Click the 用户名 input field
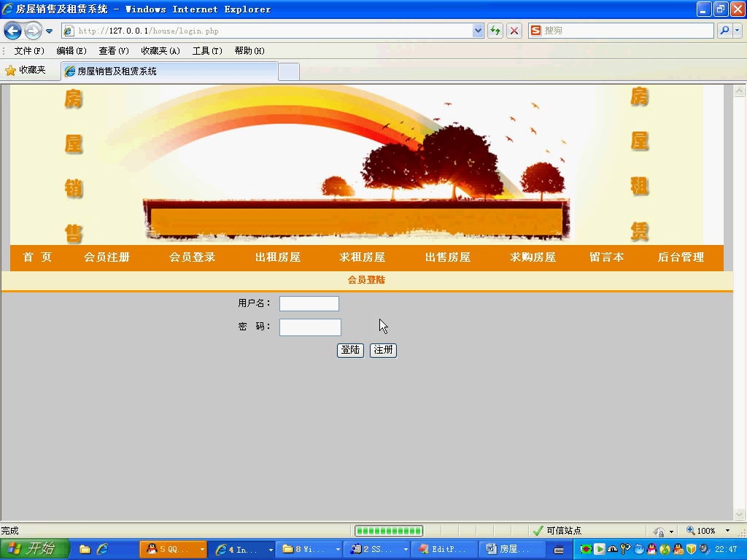This screenshot has width=747, height=560. coord(309,303)
